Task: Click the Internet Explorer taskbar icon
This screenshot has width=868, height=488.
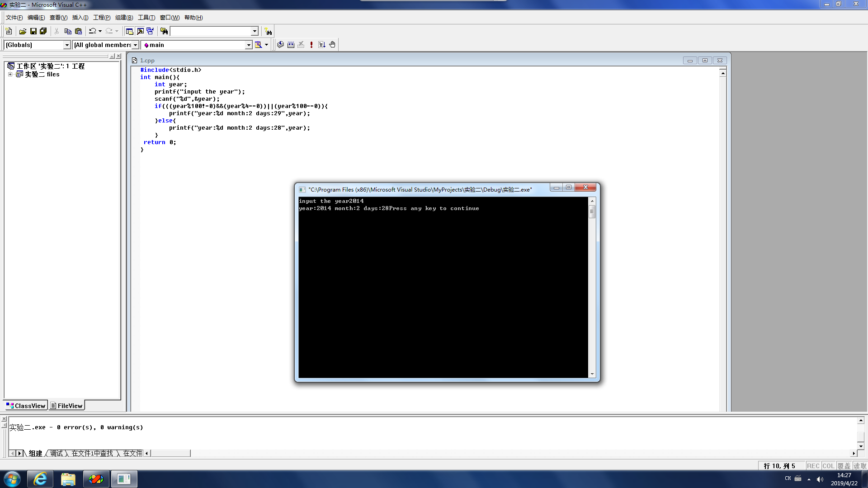Action: pyautogui.click(x=40, y=479)
